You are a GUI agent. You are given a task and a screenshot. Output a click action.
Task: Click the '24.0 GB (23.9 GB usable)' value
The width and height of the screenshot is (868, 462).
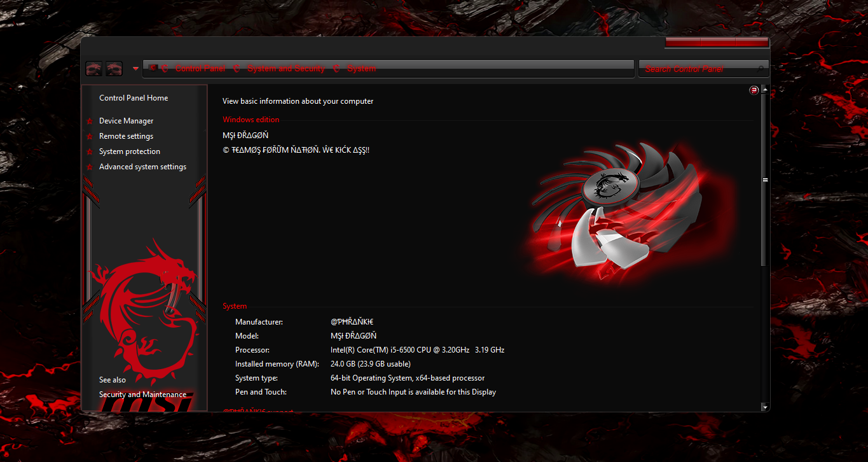tap(371, 364)
